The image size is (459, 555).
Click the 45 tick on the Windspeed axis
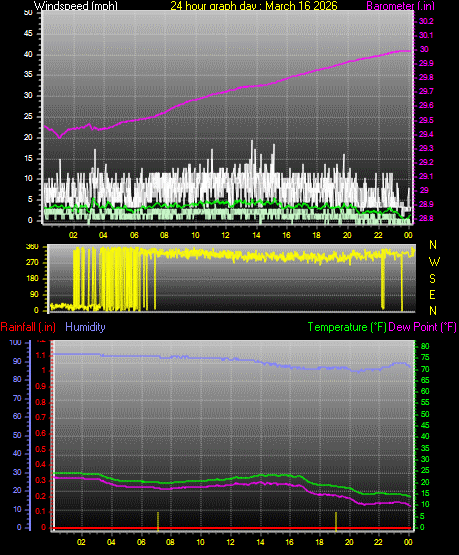point(28,33)
